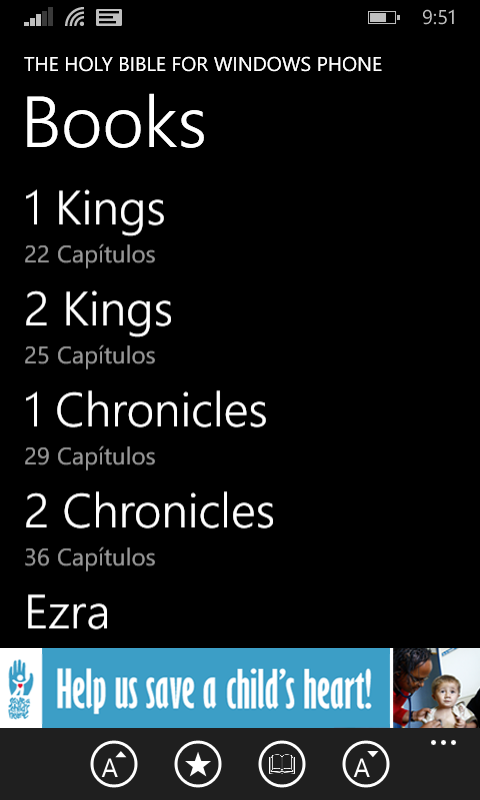Tap the 36 Capítulos subtitle
This screenshot has height=800, width=480.
[90, 557]
